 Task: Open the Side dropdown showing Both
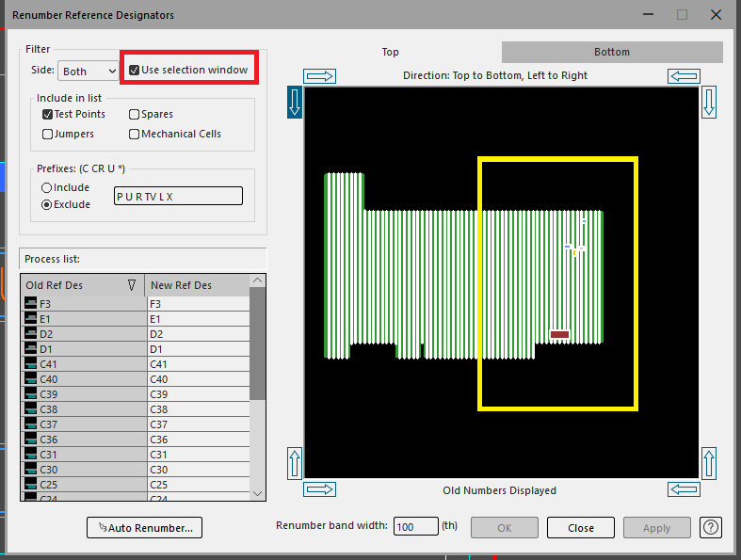pyautogui.click(x=89, y=71)
